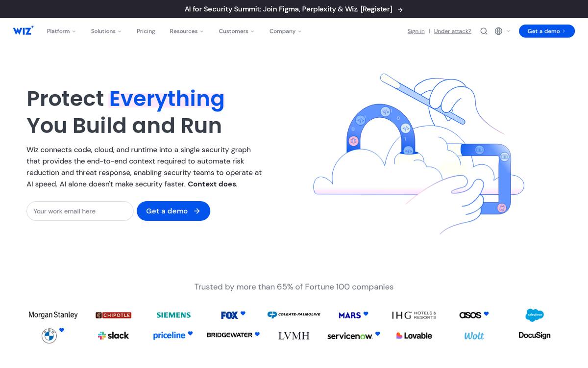Click the Morgan Stanley logo
This screenshot has width=588, height=368.
(x=53, y=315)
